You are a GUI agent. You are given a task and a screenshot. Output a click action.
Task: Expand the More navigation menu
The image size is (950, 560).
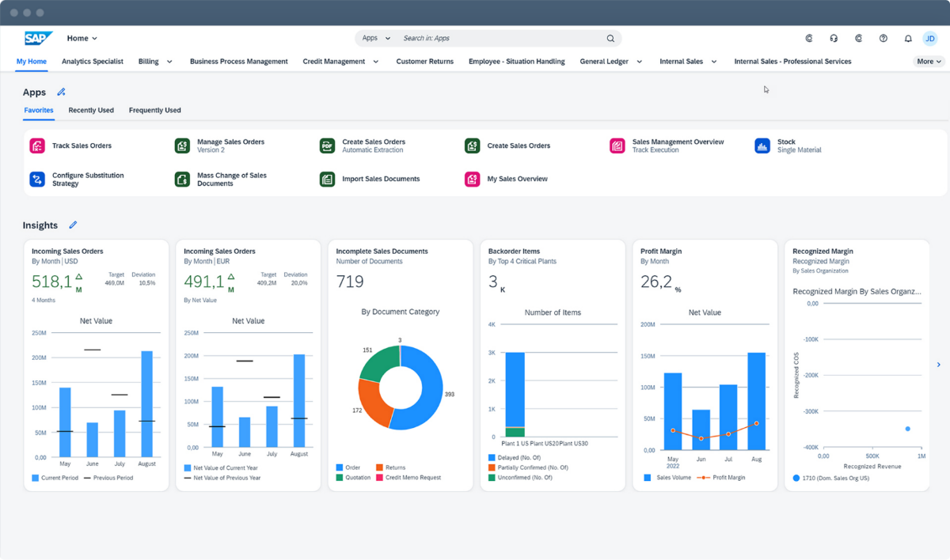click(928, 61)
